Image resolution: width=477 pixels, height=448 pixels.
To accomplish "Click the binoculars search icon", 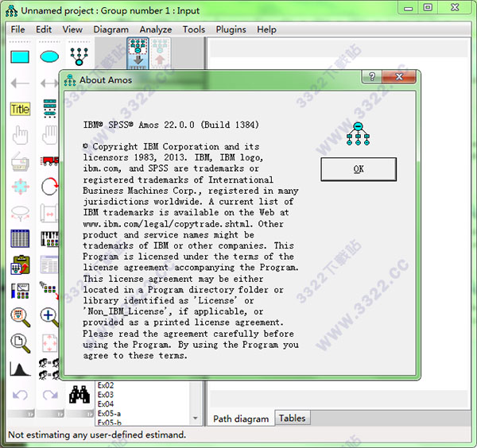I will (x=79, y=395).
